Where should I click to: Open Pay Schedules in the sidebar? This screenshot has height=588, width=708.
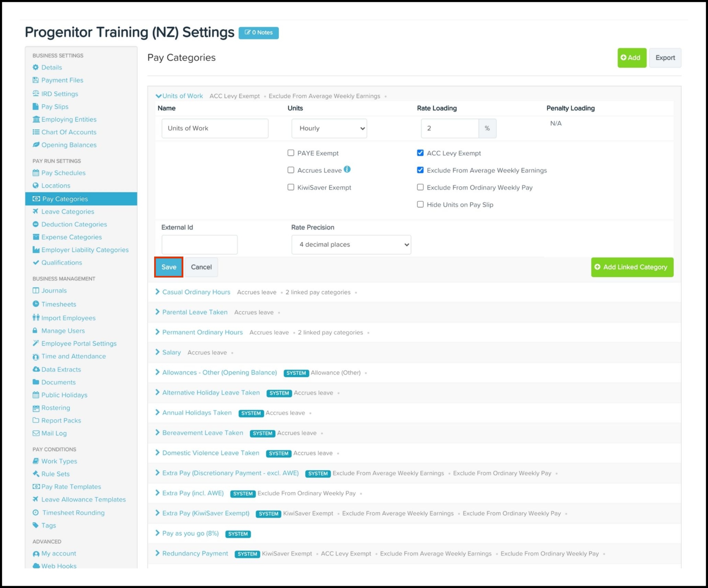pyautogui.click(x=63, y=173)
